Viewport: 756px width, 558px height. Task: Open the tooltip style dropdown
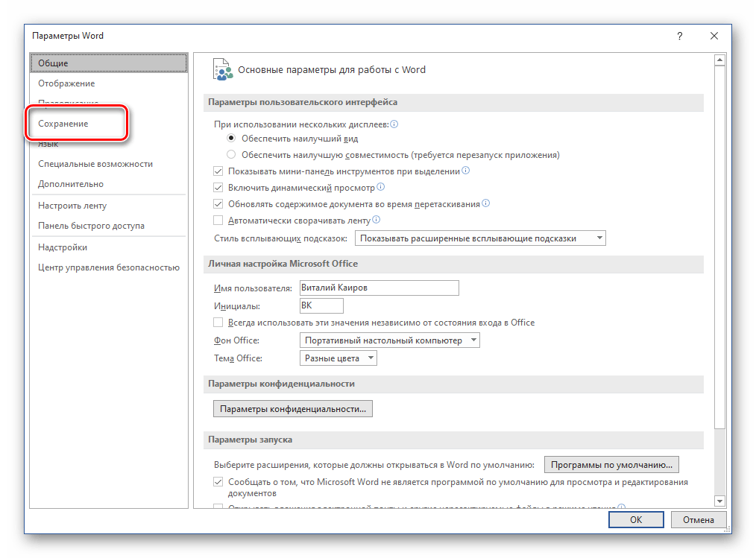click(480, 238)
